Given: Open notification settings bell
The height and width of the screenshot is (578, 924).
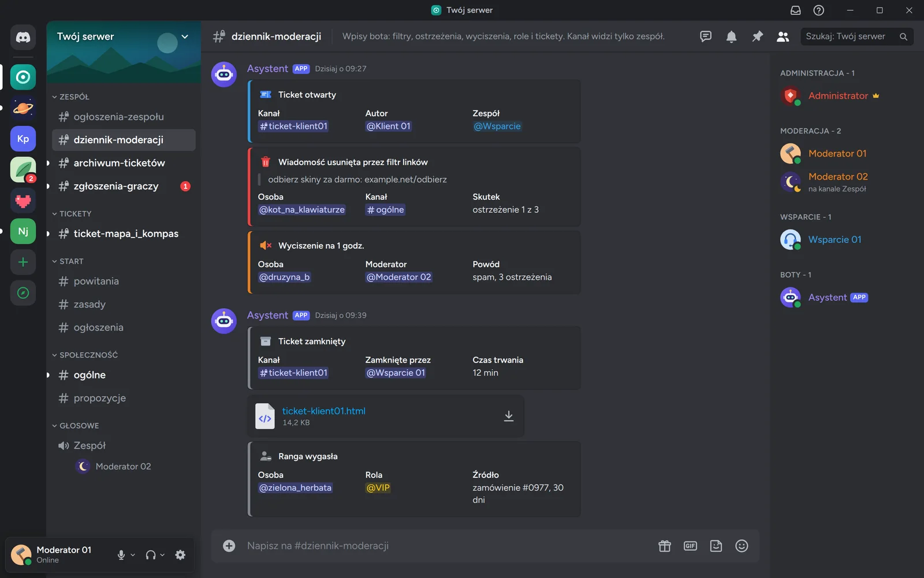Looking at the screenshot, I should (731, 36).
